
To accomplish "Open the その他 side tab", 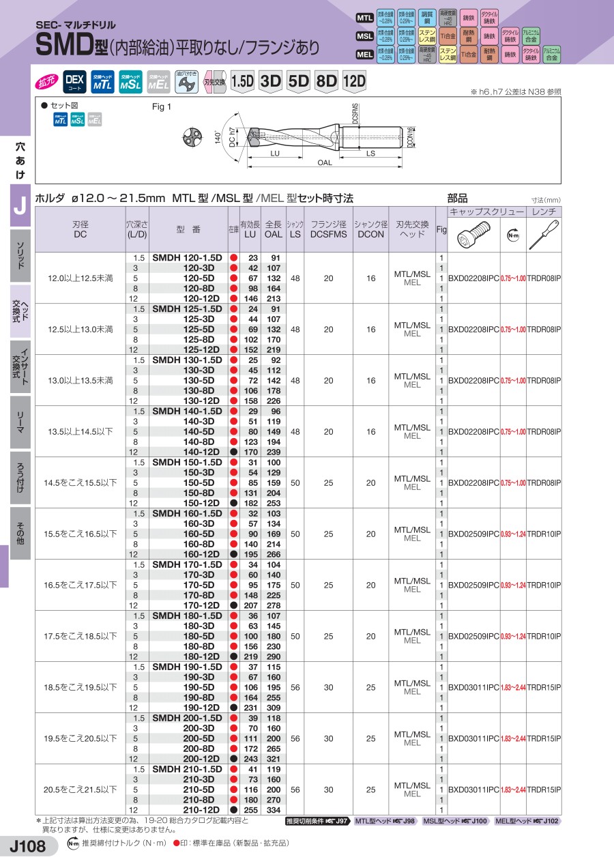I will point(20,534).
